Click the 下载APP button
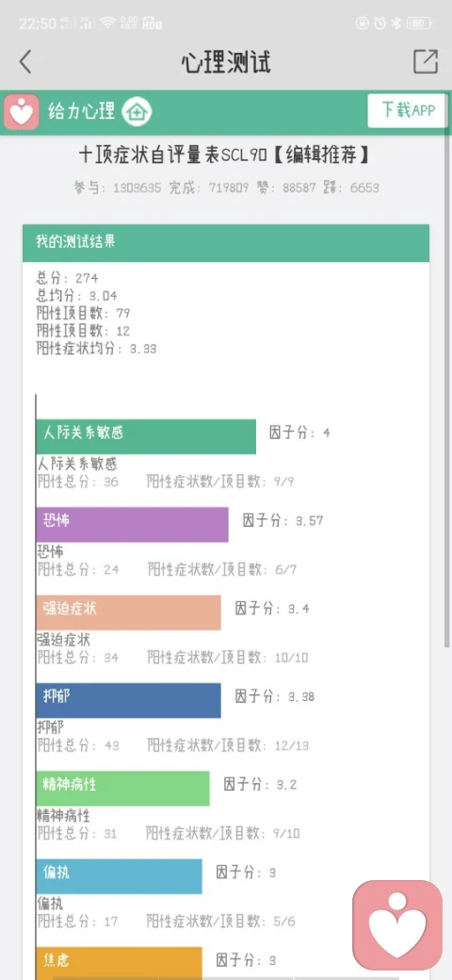This screenshot has width=452, height=980. point(407,110)
